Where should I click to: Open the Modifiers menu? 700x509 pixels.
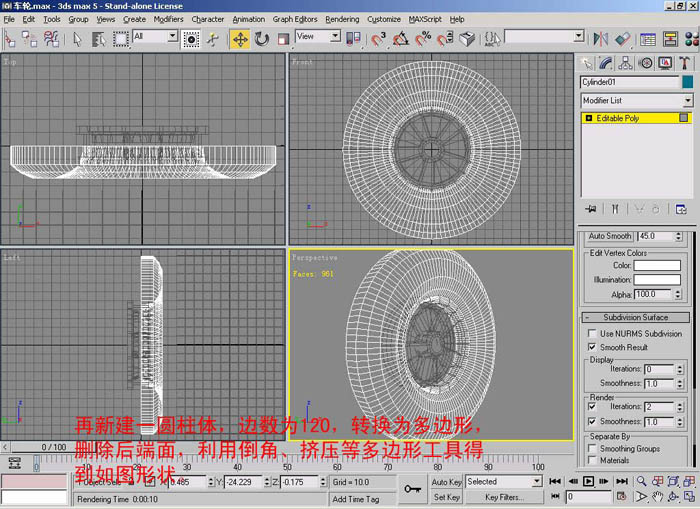168,19
